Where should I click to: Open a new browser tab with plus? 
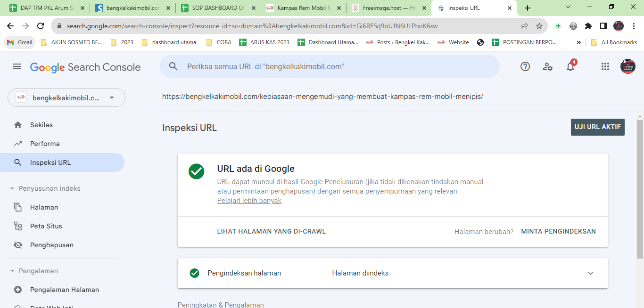coord(528,8)
